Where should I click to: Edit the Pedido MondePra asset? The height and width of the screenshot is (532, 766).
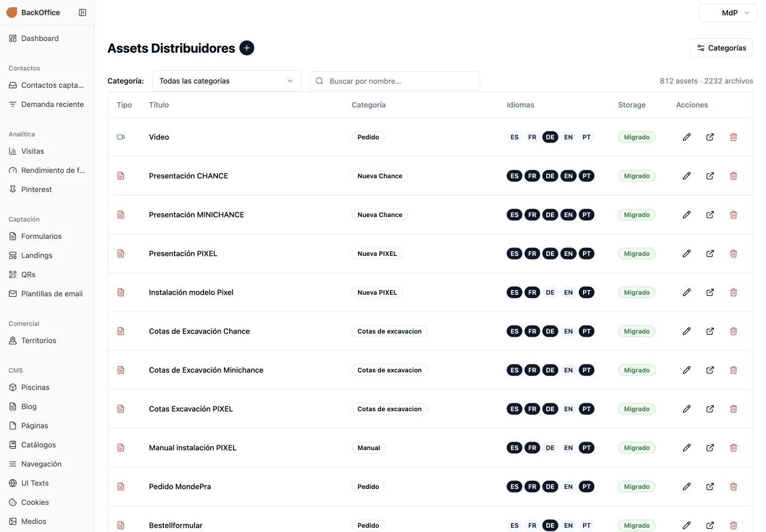[687, 487]
